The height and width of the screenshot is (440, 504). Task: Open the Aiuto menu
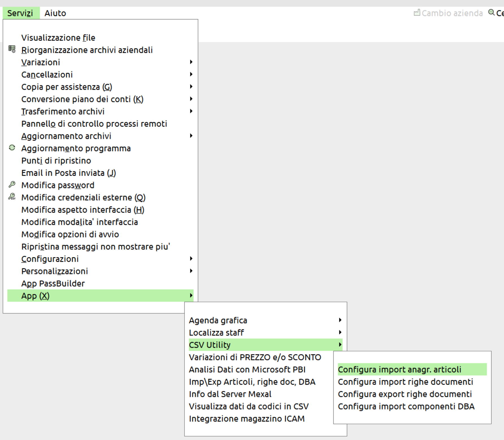click(x=55, y=13)
